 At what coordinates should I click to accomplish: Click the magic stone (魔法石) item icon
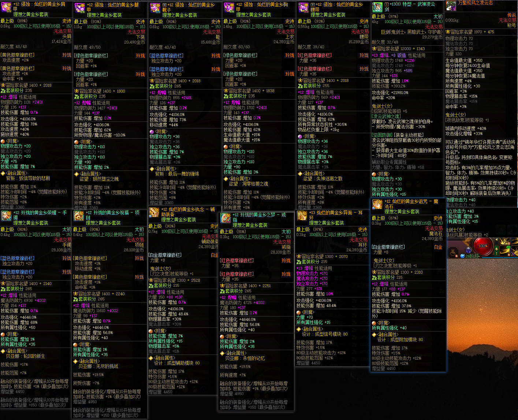[378, 205]
